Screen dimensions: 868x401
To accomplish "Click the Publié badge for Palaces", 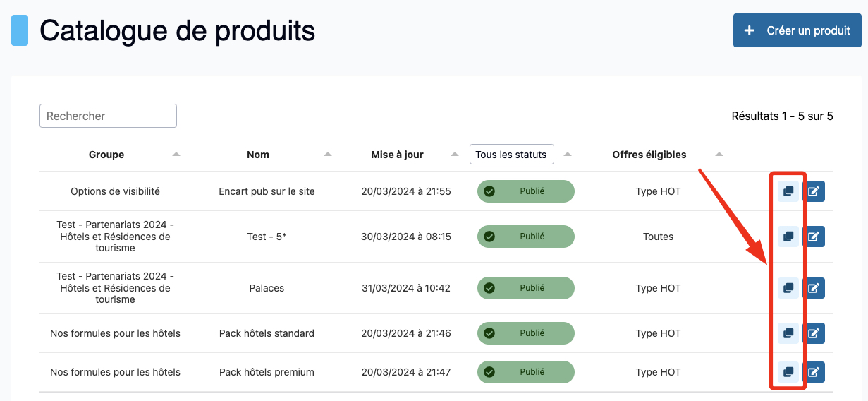I will tap(526, 288).
